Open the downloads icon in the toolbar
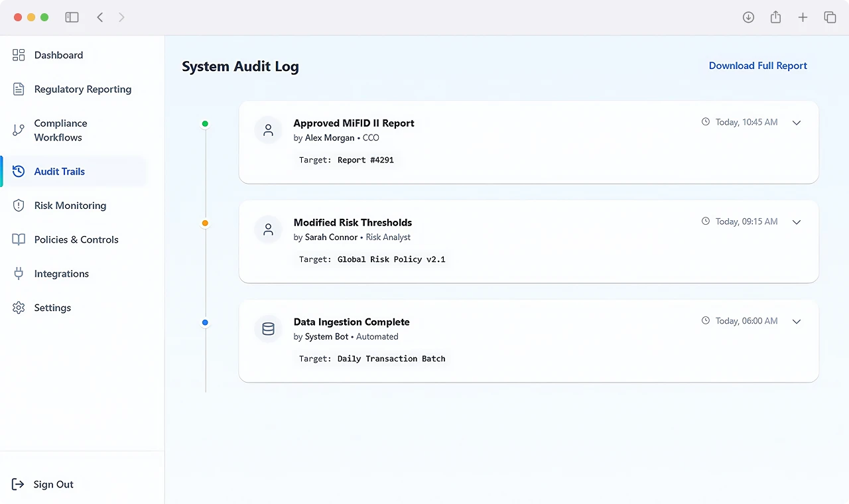 click(x=748, y=17)
